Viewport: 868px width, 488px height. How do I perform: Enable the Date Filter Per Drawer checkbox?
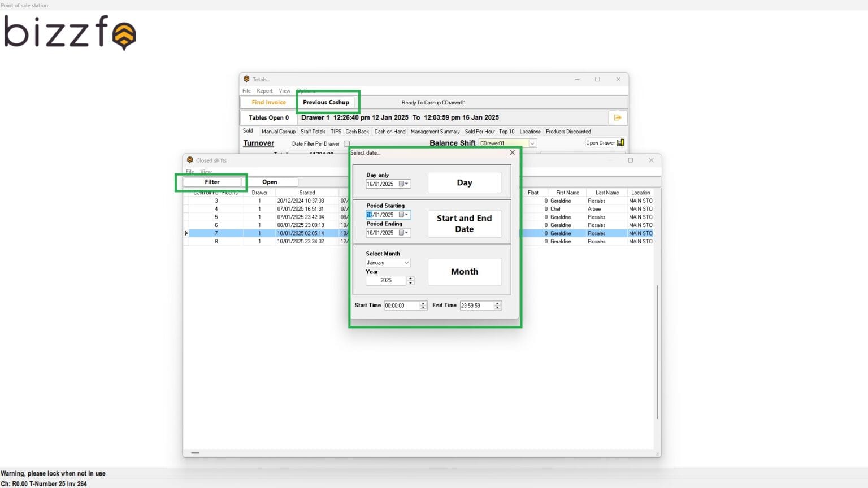[346, 143]
